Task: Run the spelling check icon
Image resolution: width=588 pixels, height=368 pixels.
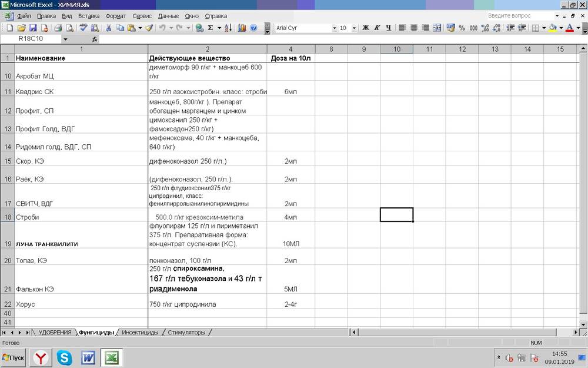Action: click(x=83, y=28)
